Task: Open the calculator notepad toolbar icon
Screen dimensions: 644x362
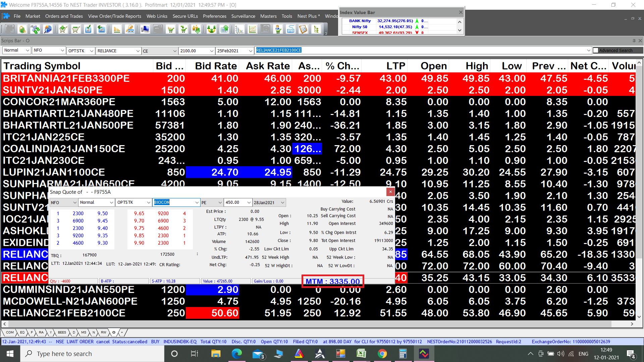Action: pyautogui.click(x=303, y=29)
